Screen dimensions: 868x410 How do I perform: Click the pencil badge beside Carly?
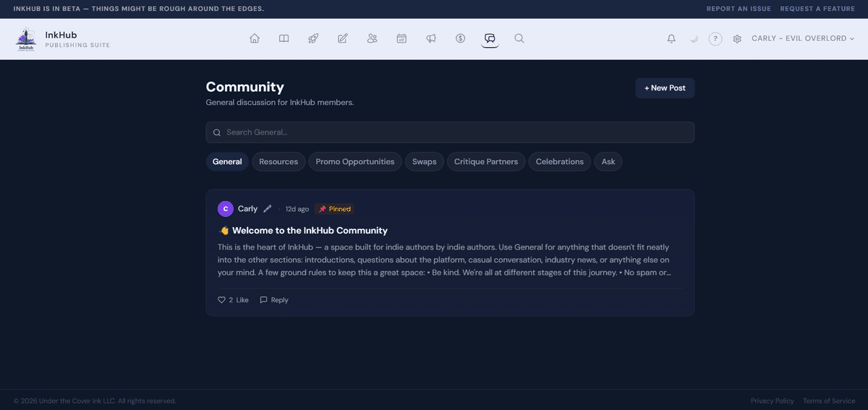[268, 209]
